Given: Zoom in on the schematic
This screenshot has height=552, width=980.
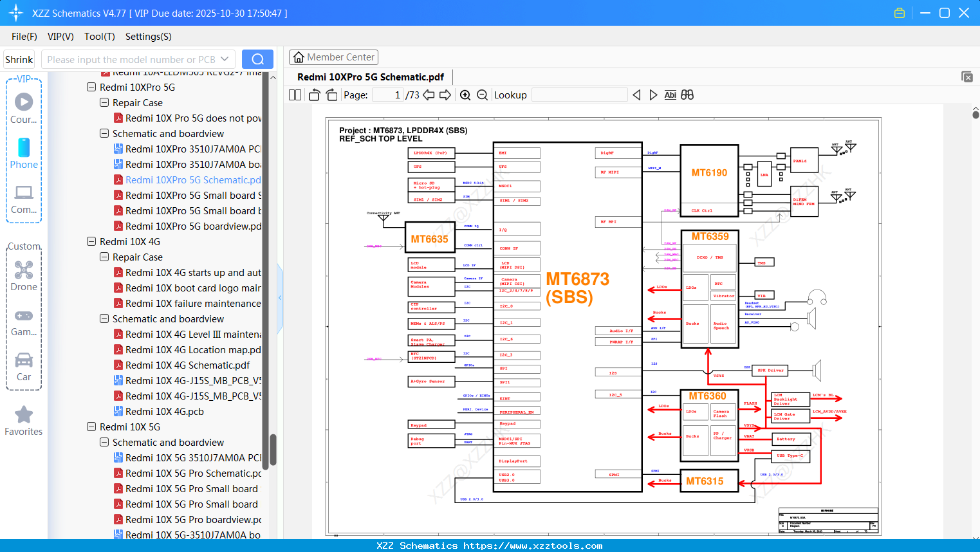Looking at the screenshot, I should (465, 95).
